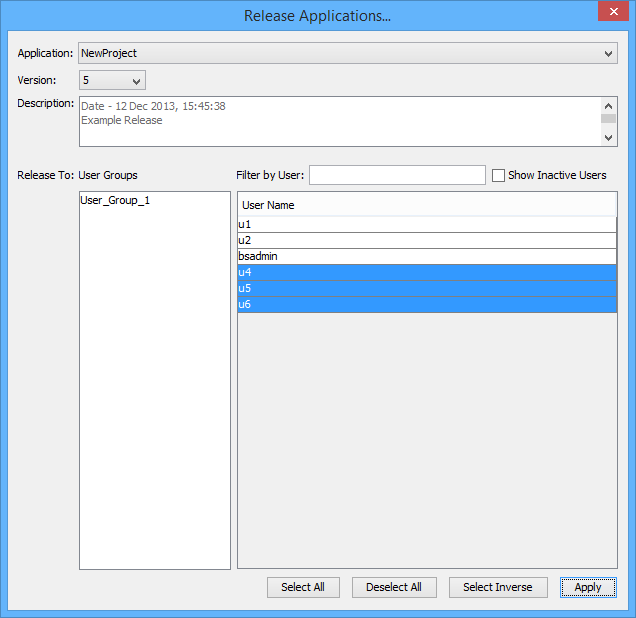Close the Release Applications dialog
636x618 pixels.
click(612, 13)
